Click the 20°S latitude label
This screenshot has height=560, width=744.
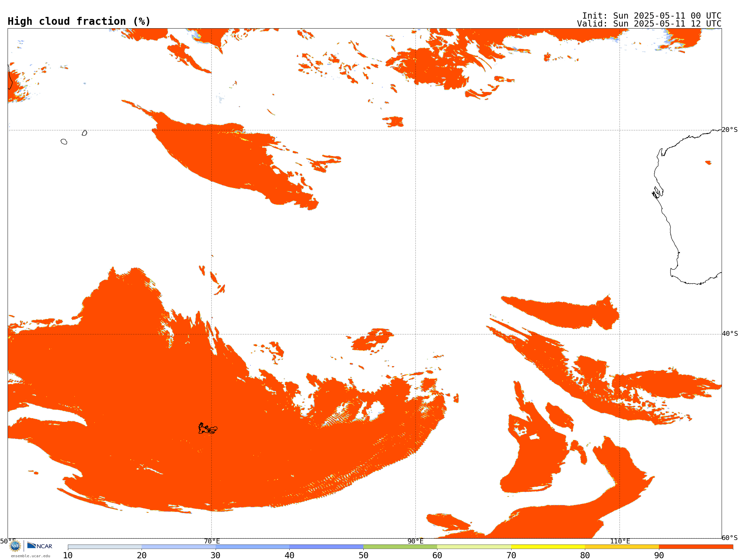tap(730, 130)
